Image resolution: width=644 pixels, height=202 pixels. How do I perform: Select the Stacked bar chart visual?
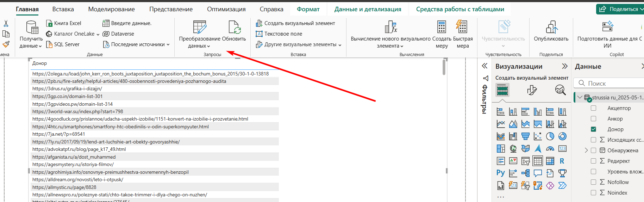(x=501, y=112)
